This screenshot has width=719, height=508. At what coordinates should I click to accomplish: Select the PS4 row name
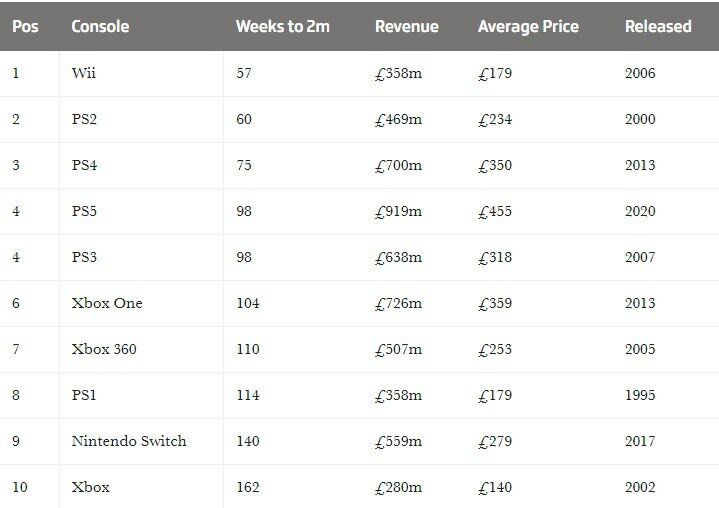pos(84,165)
